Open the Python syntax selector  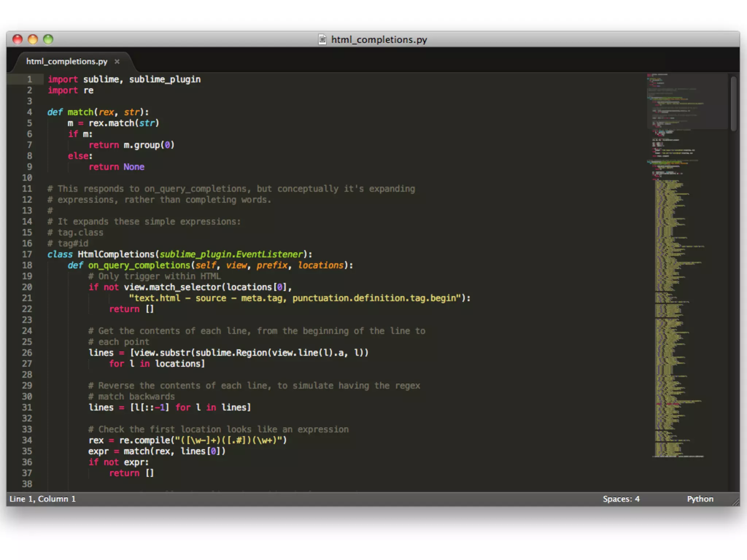(700, 499)
